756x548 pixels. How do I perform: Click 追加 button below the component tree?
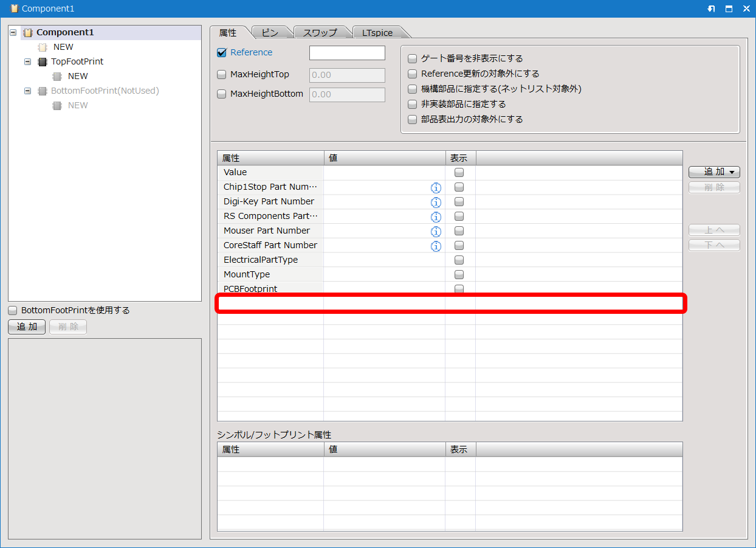27,327
